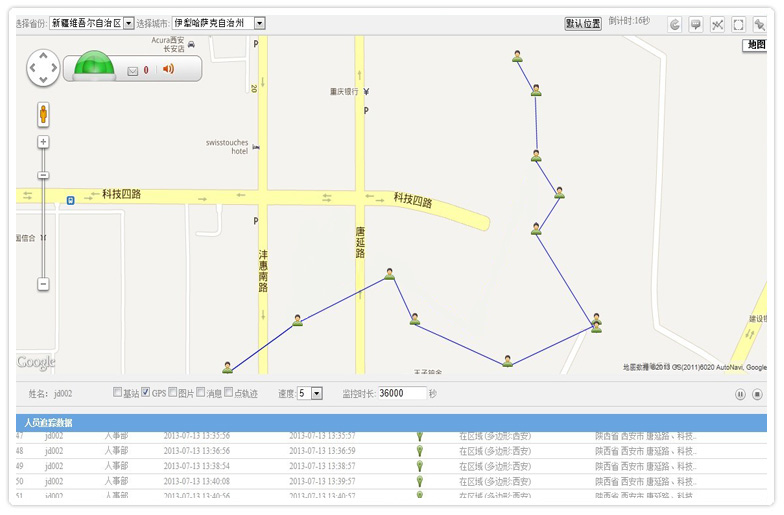
Task: Click the 监控时长 duration input field
Action: [402, 394]
